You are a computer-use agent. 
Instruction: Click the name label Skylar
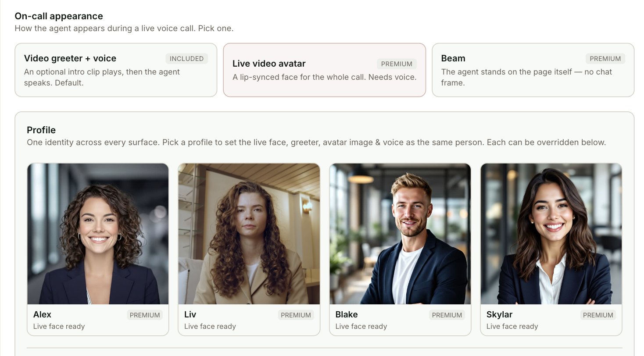click(499, 314)
